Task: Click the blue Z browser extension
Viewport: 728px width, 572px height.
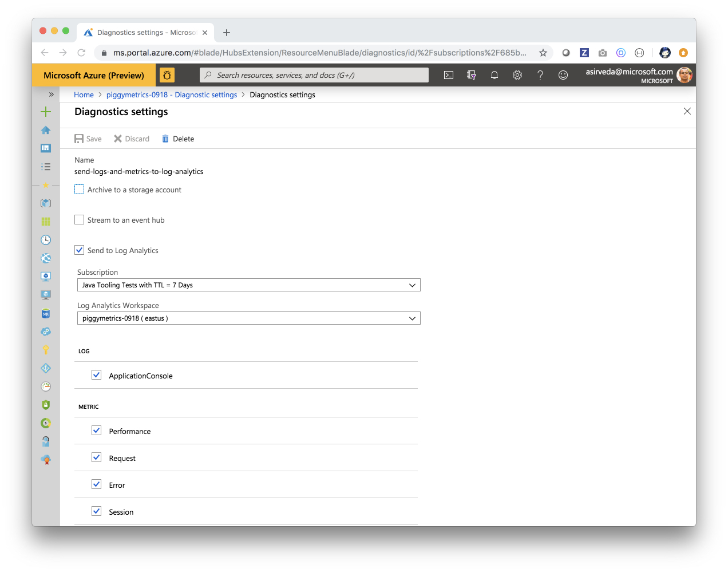Action: coord(584,53)
